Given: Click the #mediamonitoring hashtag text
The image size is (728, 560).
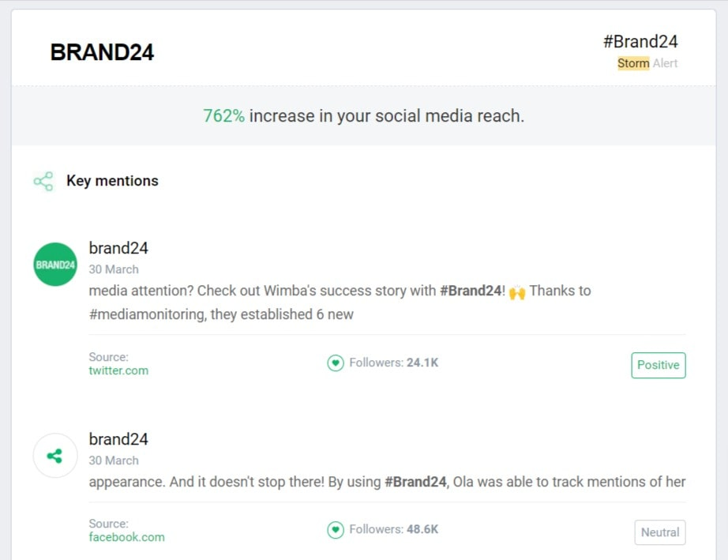Looking at the screenshot, I should (148, 314).
